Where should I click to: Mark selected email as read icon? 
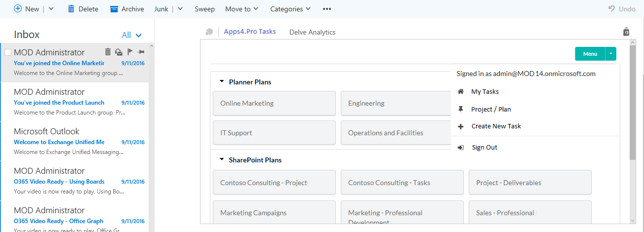(x=119, y=52)
